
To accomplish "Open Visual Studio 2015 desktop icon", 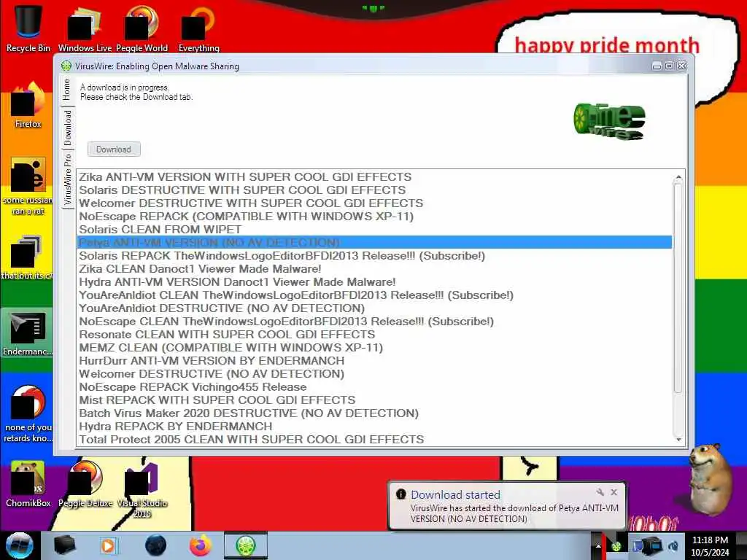I will (142, 489).
